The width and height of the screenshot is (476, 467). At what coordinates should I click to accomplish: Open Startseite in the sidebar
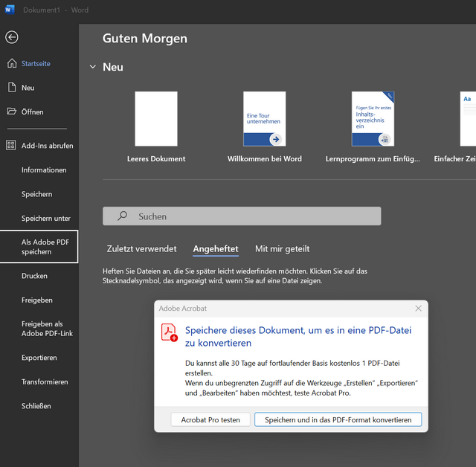[x=36, y=63]
